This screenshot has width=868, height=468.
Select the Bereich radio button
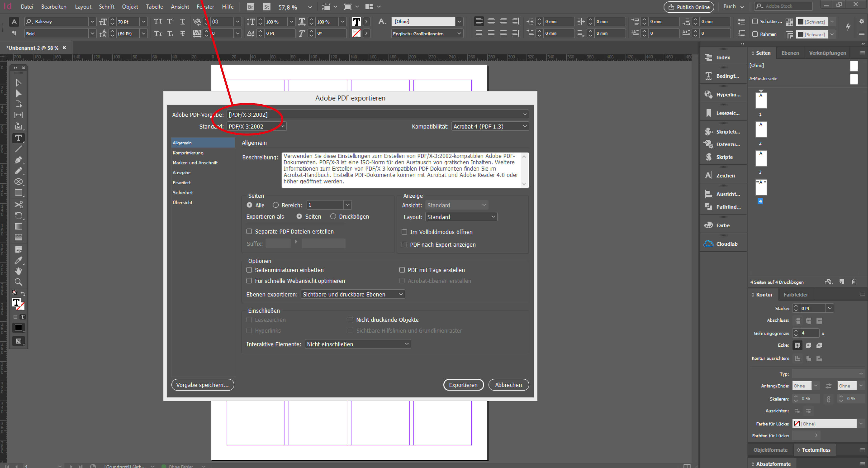[276, 205]
